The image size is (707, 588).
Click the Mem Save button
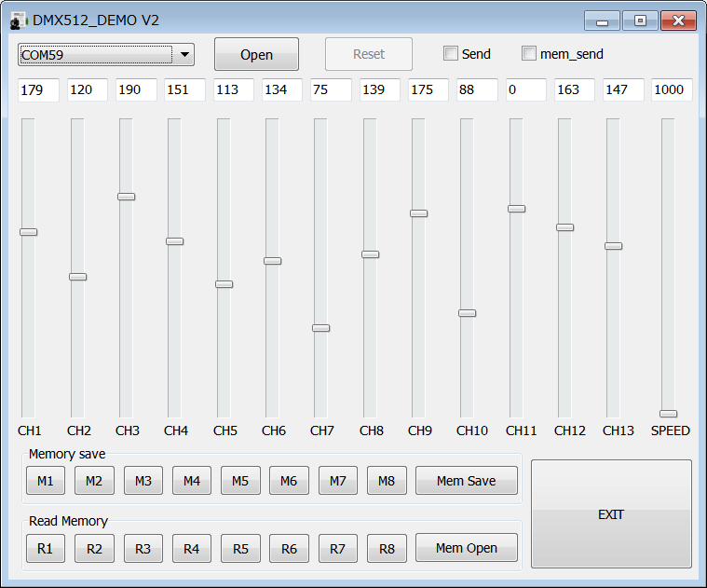click(467, 481)
